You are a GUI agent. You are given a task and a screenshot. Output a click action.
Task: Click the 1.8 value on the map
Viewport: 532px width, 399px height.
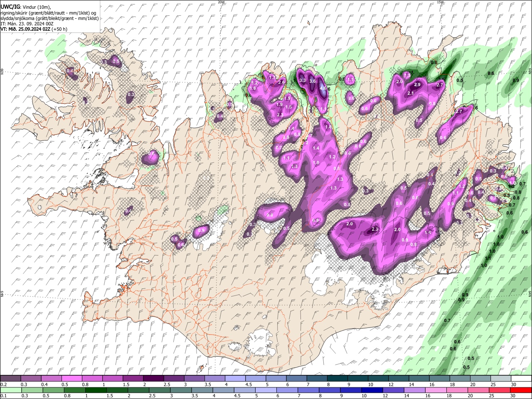point(328,127)
